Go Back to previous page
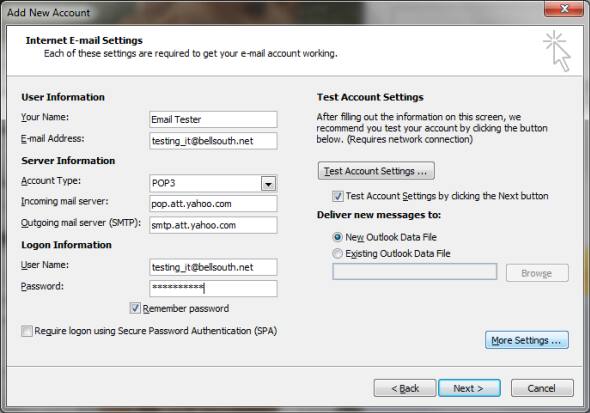This screenshot has width=590, height=413. click(x=405, y=388)
